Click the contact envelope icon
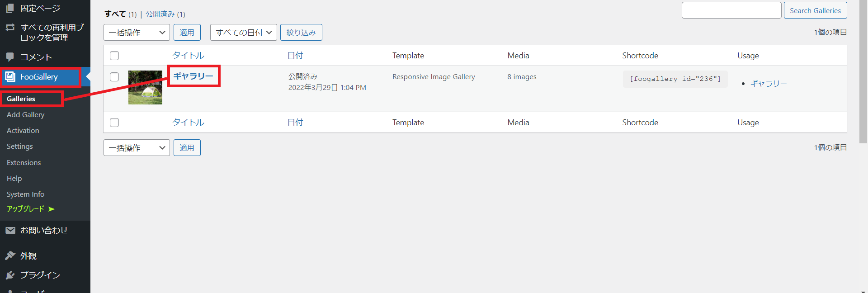The height and width of the screenshot is (293, 868). [x=10, y=231]
